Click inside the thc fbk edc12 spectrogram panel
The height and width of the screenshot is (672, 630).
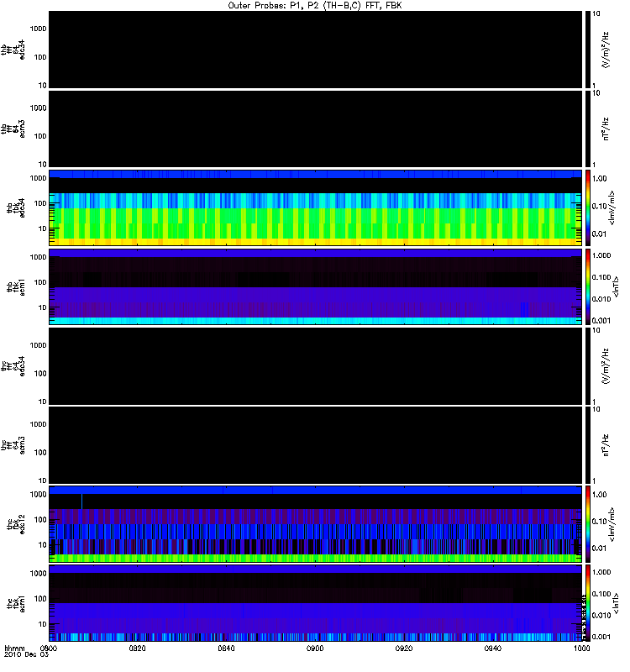pos(316,524)
